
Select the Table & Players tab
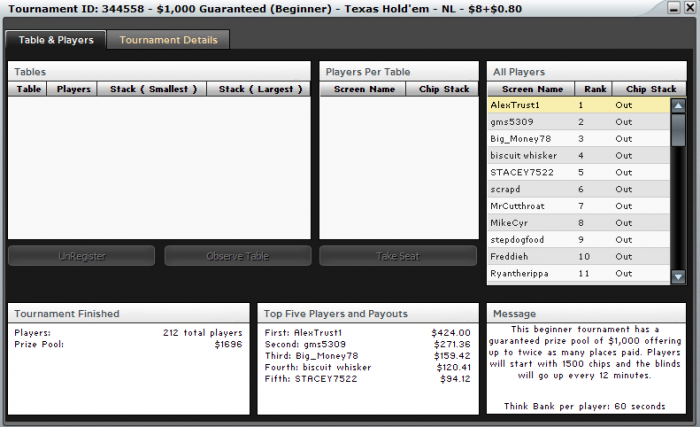(x=56, y=40)
